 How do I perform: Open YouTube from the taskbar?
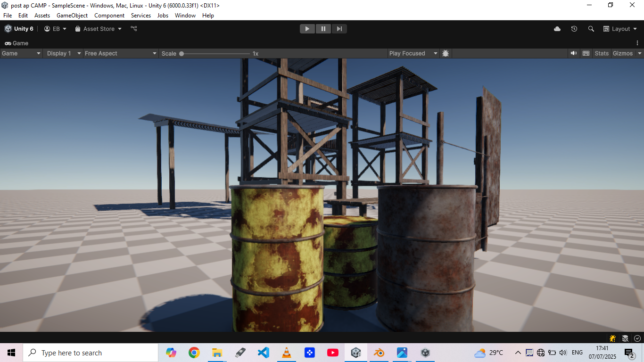332,353
